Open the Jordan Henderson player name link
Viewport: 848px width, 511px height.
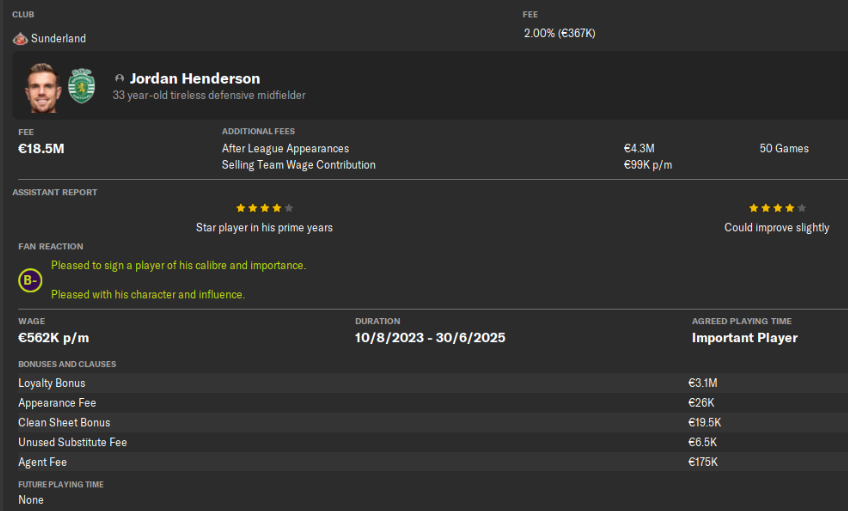tap(194, 78)
